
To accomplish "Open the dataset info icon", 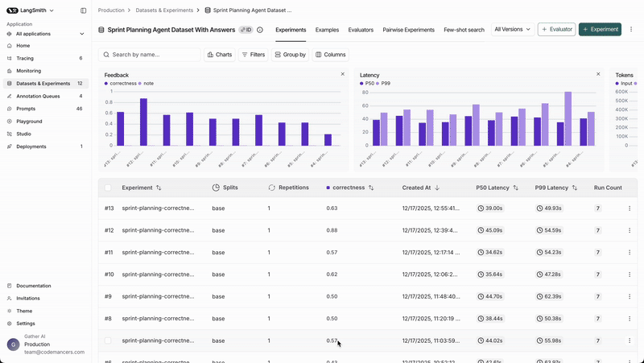I will [260, 30].
